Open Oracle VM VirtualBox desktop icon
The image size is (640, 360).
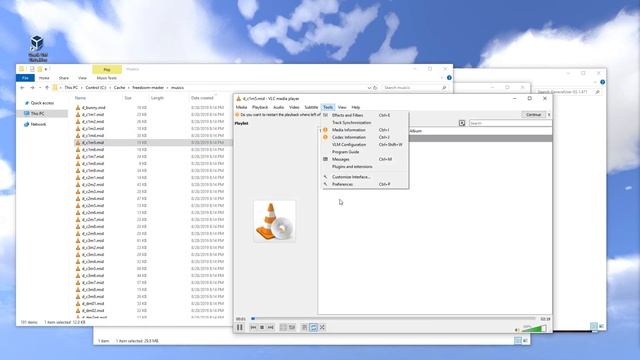click(38, 48)
